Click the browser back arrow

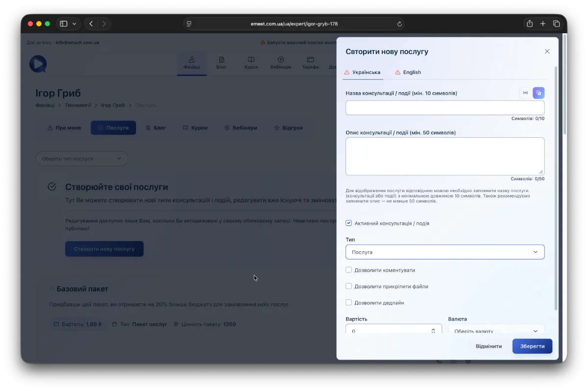(91, 24)
